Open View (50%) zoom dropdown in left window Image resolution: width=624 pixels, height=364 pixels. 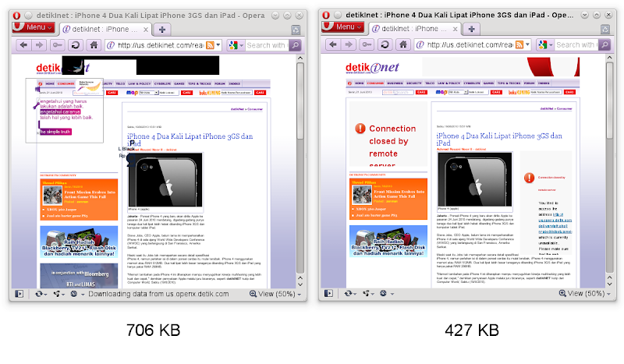[275, 294]
